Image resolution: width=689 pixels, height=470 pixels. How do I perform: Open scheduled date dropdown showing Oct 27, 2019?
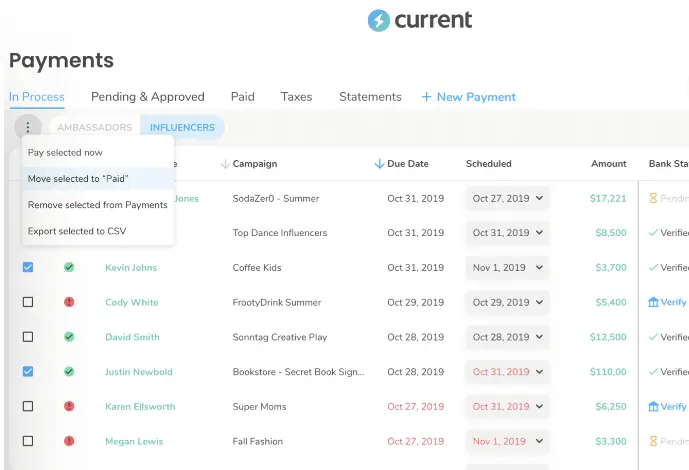pyautogui.click(x=508, y=198)
